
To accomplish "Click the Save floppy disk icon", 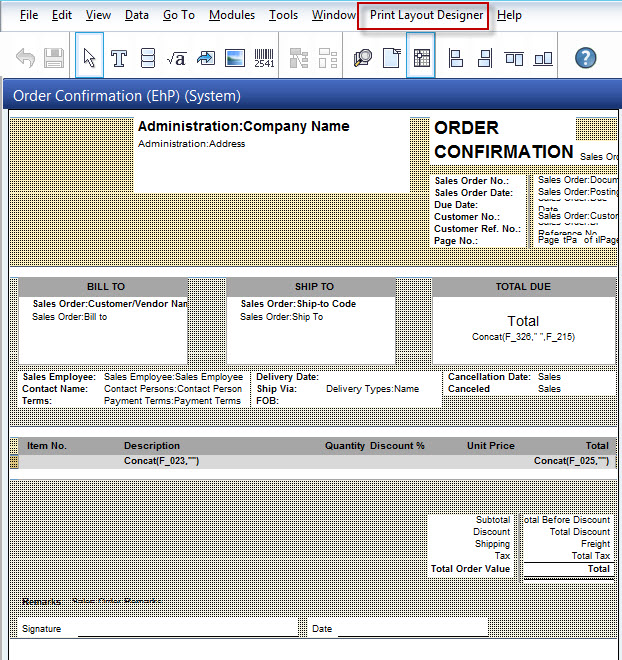I will 54,58.
